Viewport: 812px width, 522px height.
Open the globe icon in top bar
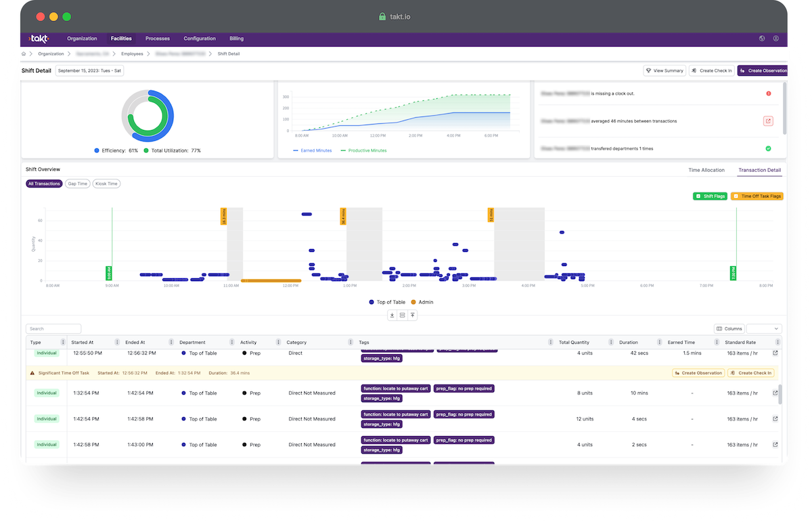coord(762,39)
